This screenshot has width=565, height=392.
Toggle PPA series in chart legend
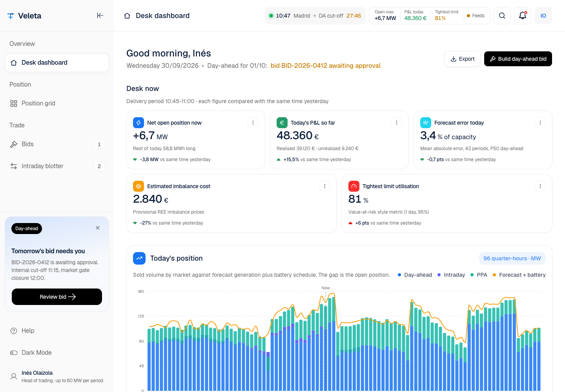[x=479, y=275]
